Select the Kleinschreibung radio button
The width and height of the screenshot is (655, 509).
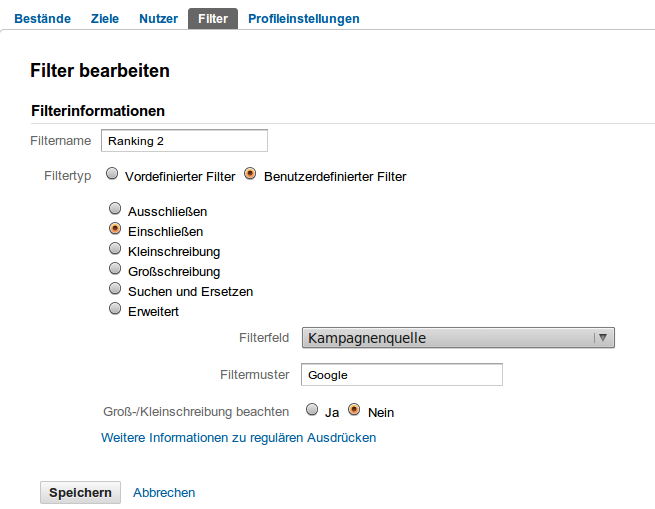[115, 249]
